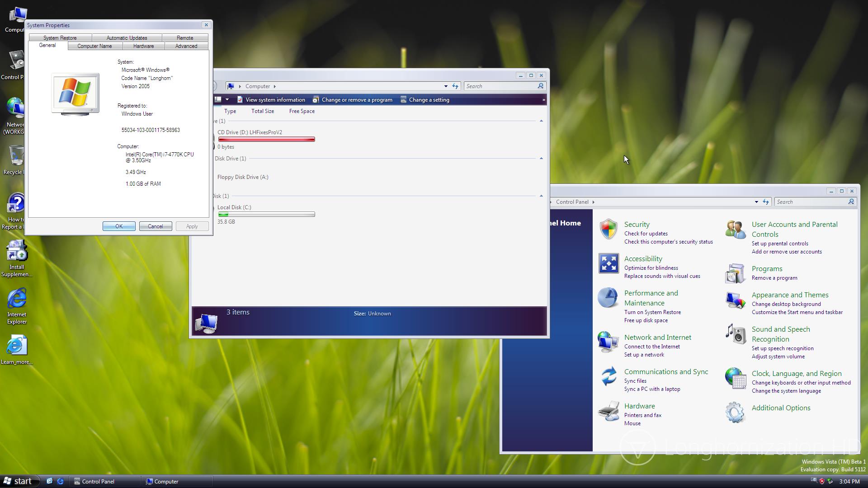Open the Sound and Speech Recognition speaker icon
The height and width of the screenshot is (488, 868).
click(x=736, y=334)
